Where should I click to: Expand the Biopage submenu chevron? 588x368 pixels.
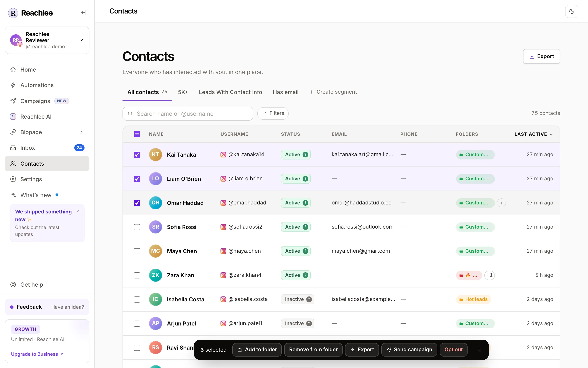click(x=81, y=132)
